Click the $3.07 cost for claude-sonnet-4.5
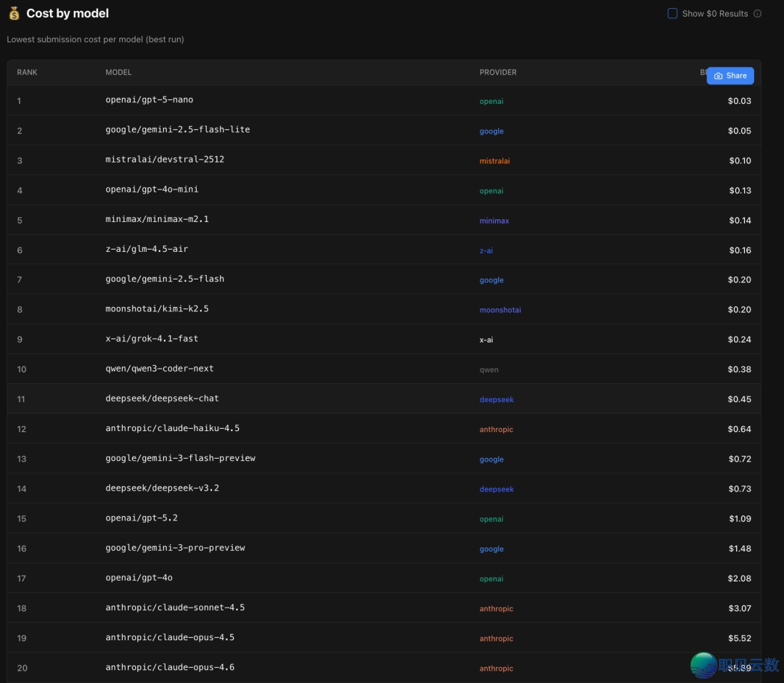The height and width of the screenshot is (683, 784). [740, 608]
